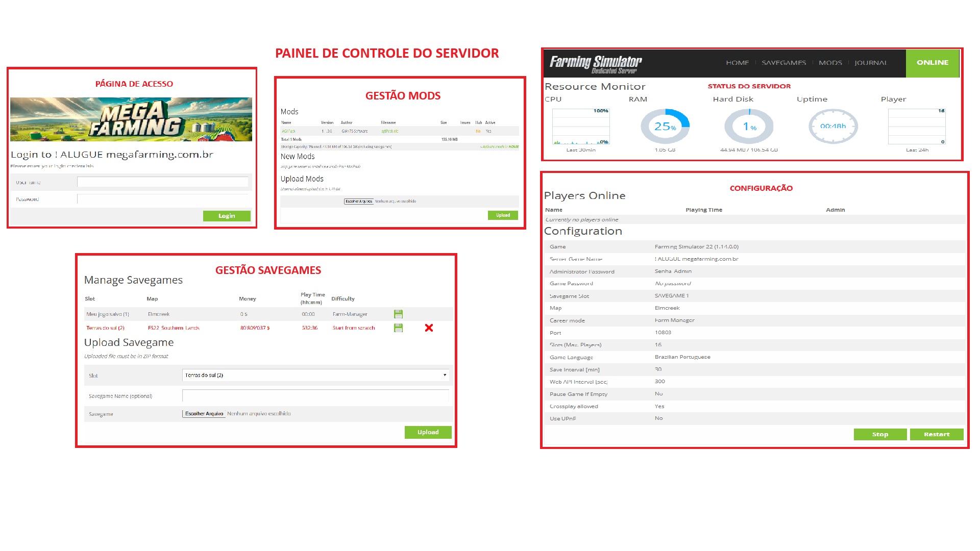The height and width of the screenshot is (551, 980).
Task: Click the Uptime 00:48h clock gauge
Action: tap(833, 127)
